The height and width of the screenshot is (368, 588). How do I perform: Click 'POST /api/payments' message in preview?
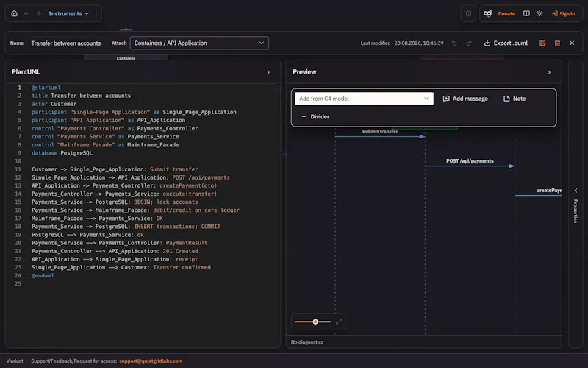(x=470, y=160)
